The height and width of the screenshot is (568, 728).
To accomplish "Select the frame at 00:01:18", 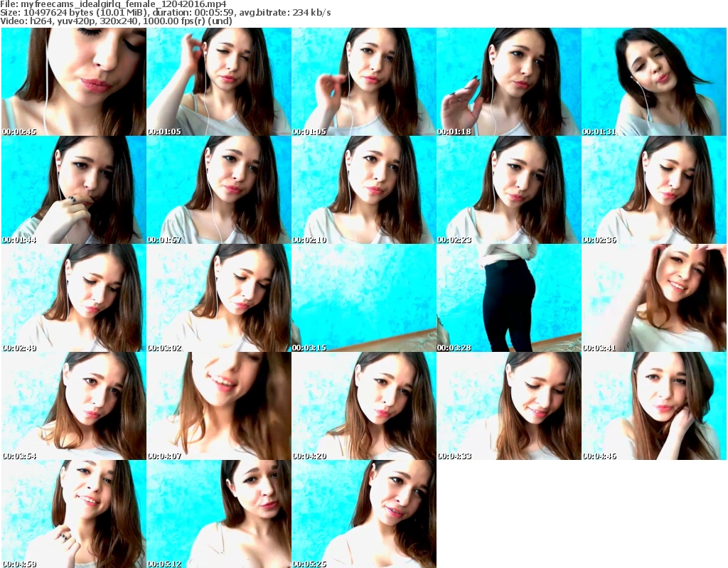I will [x=508, y=82].
